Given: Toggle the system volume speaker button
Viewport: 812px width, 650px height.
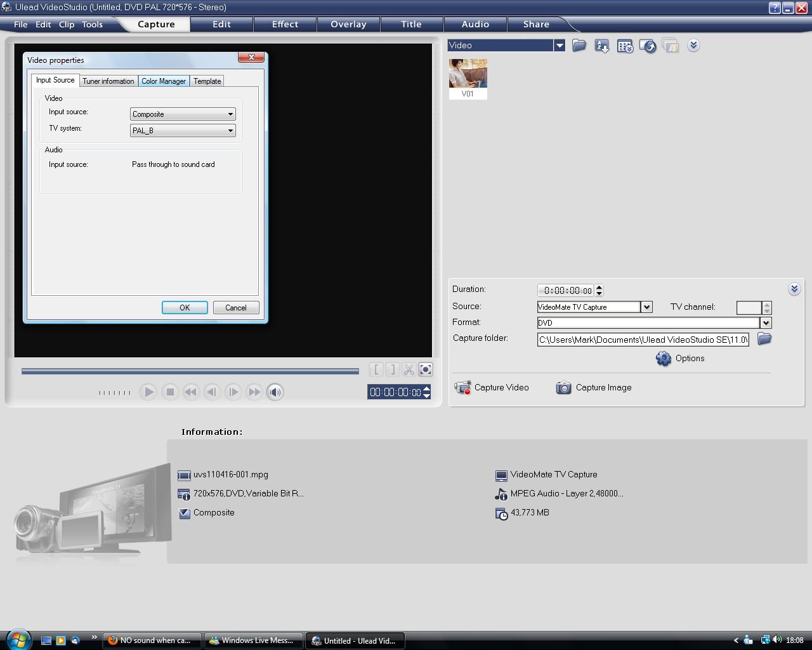Looking at the screenshot, I should tap(275, 392).
